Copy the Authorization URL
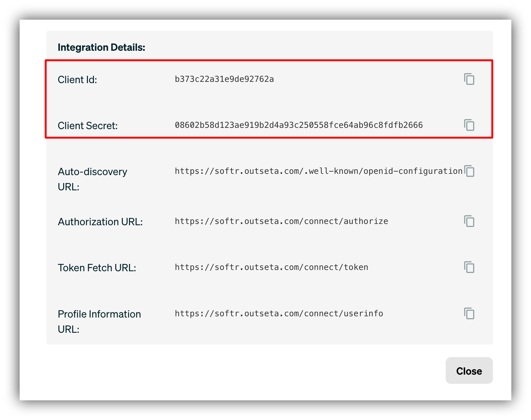The image size is (531, 420). tap(469, 221)
